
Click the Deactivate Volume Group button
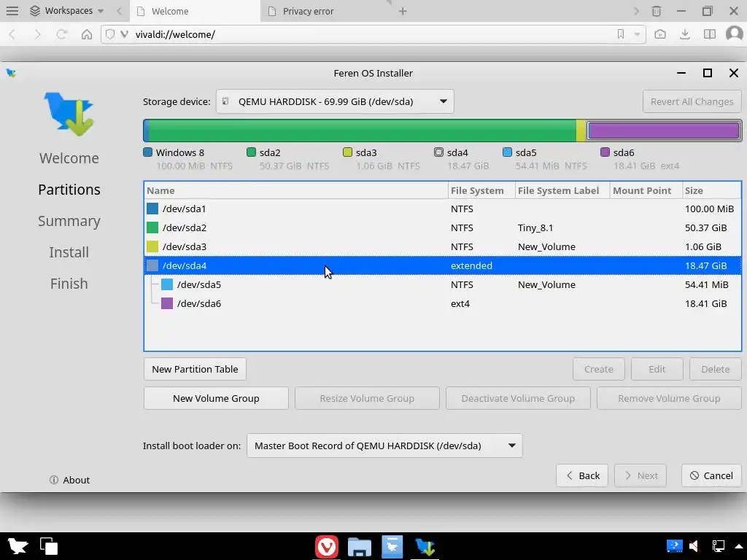point(518,398)
